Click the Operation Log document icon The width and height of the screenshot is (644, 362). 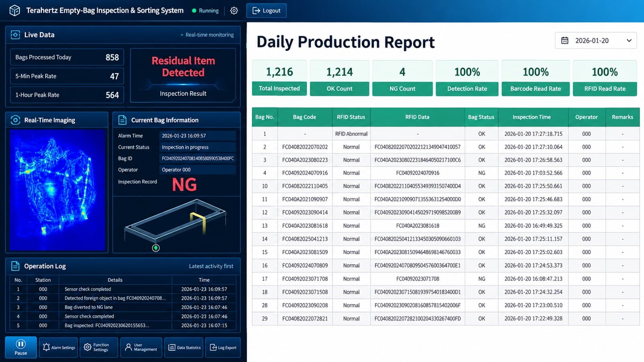[x=15, y=266]
